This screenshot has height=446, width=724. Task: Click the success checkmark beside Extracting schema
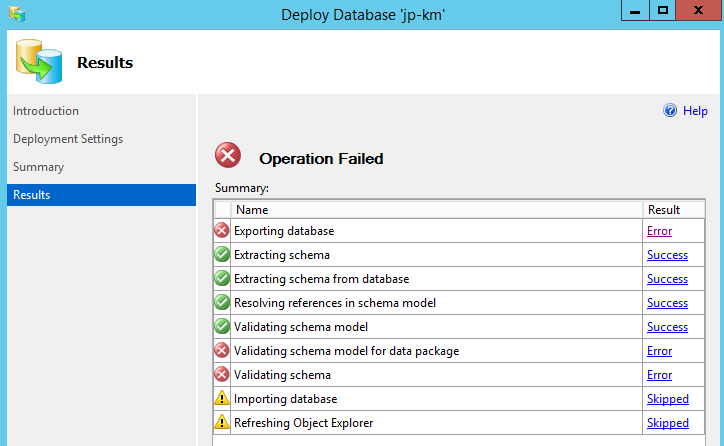[x=222, y=255]
